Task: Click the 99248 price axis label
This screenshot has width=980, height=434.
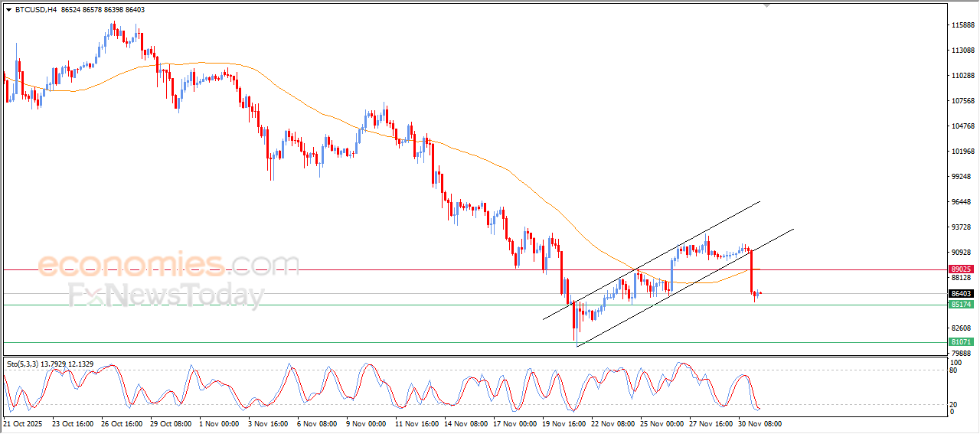Action: pyautogui.click(x=960, y=177)
